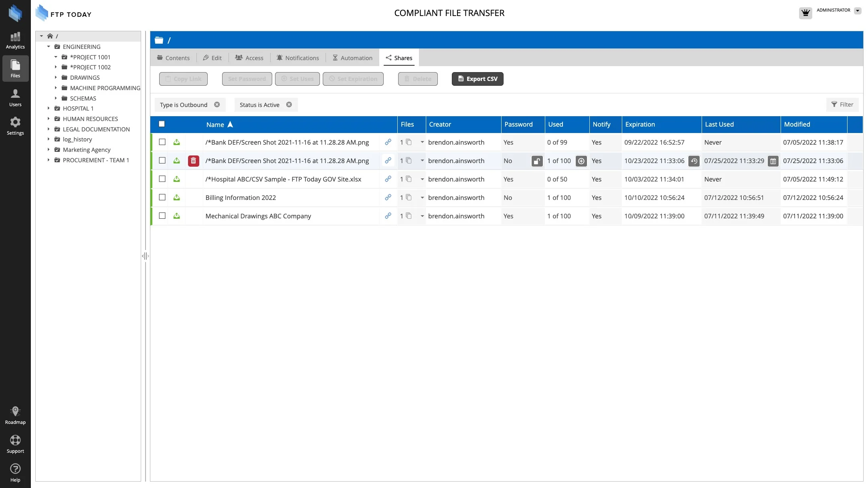Click the reset expiration clock icon
Viewport: 868px width, 488px height.
point(694,161)
